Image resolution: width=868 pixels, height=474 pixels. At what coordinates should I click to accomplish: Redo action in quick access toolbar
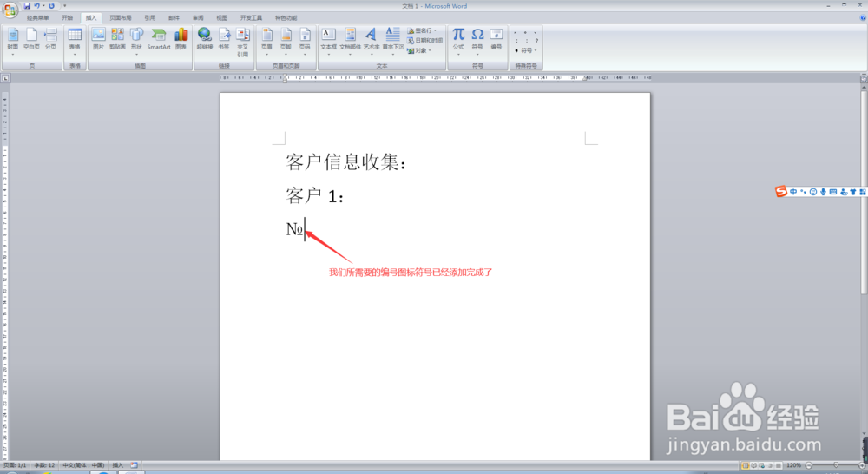point(51,5)
